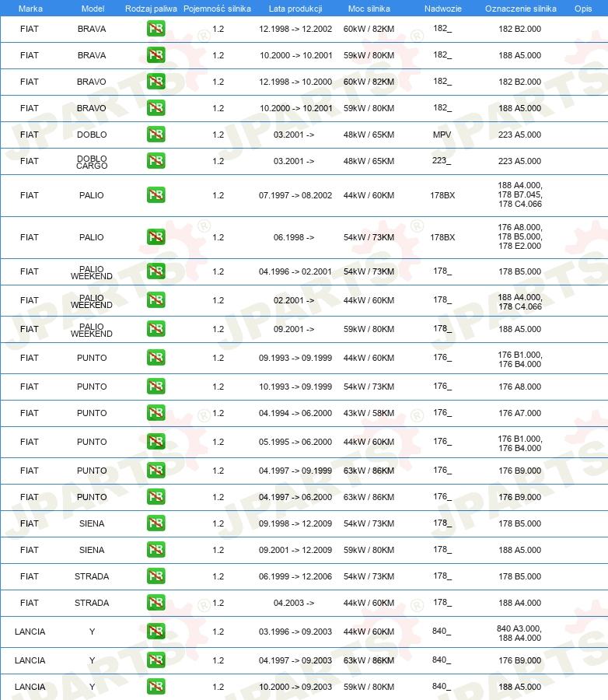Select the '188 A4.000, 178 C4.066' engine cell
Image resolution: width=608 pixels, height=700 pixels.
click(520, 302)
